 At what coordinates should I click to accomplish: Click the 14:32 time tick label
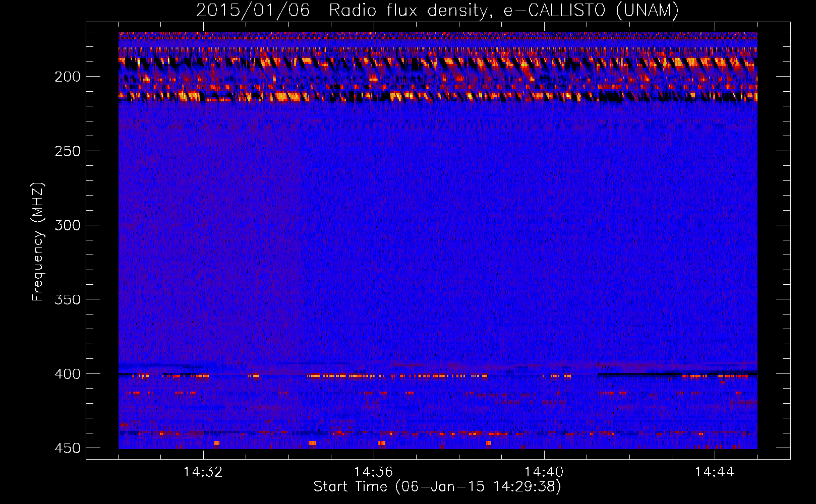pos(203,472)
